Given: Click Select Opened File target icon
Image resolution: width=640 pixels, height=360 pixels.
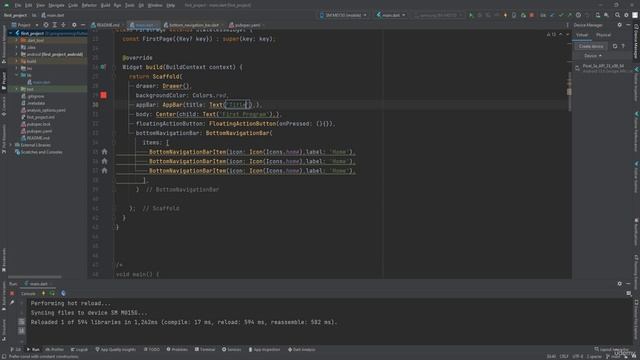Looking at the screenshot, I should [x=46, y=25].
